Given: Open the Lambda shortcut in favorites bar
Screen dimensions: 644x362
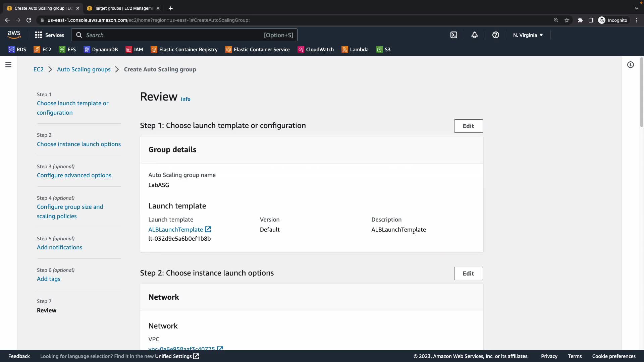Looking at the screenshot, I should click(x=355, y=50).
